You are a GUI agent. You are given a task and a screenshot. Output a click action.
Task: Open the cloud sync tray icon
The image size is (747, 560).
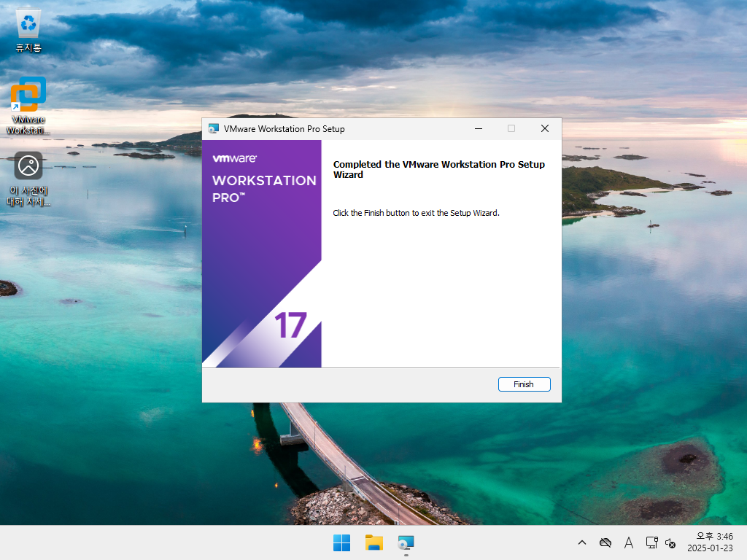(605, 542)
